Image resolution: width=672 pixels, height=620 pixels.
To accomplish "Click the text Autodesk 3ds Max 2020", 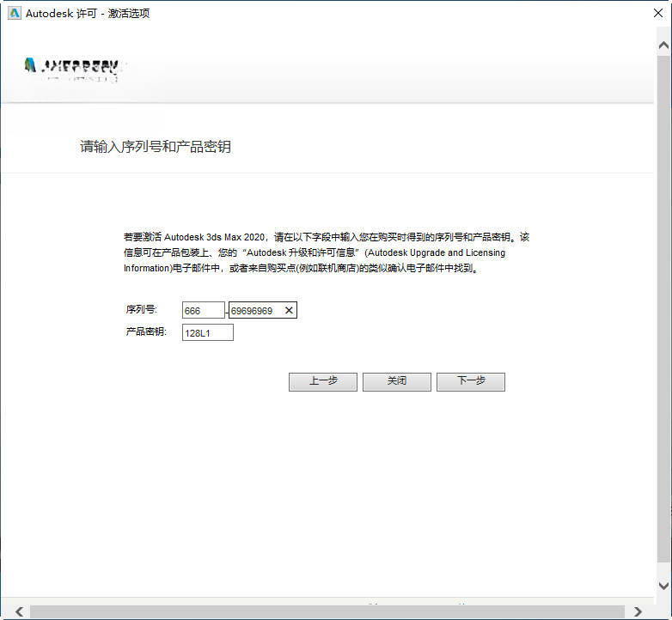I will coord(214,237).
